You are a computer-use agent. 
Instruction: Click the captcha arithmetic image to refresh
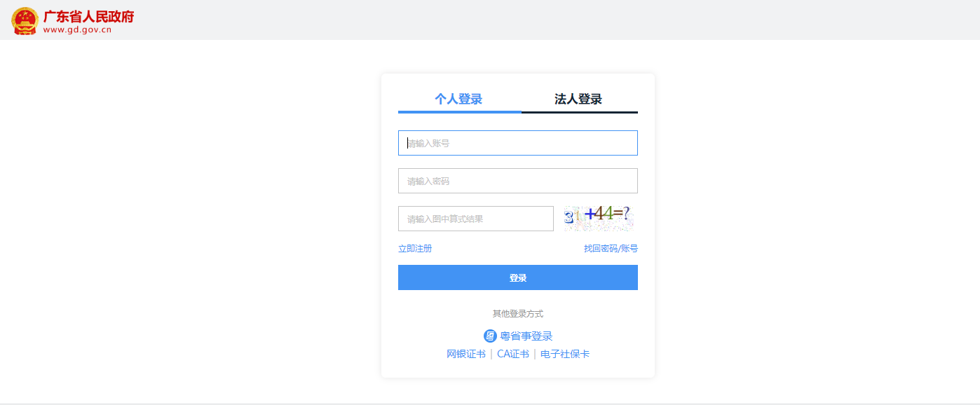point(599,218)
